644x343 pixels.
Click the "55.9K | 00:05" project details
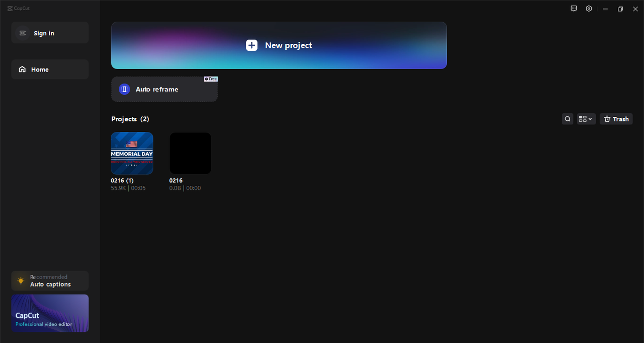[128, 188]
